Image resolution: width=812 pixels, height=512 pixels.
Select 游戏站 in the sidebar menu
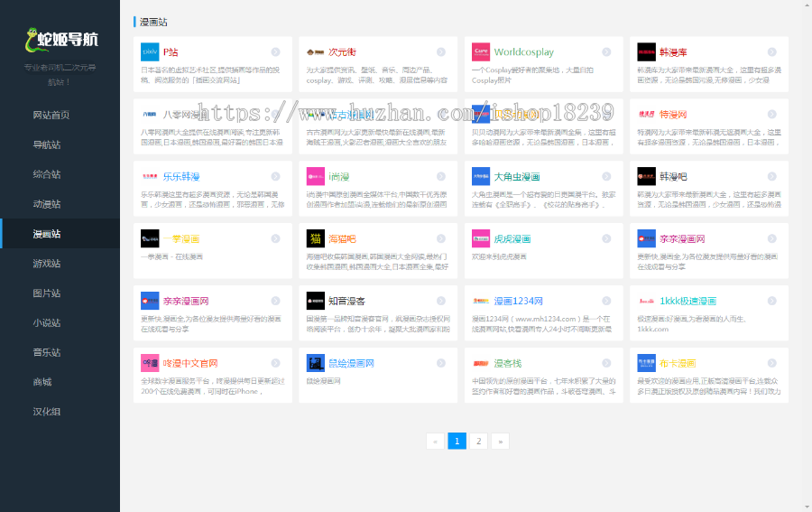point(46,264)
